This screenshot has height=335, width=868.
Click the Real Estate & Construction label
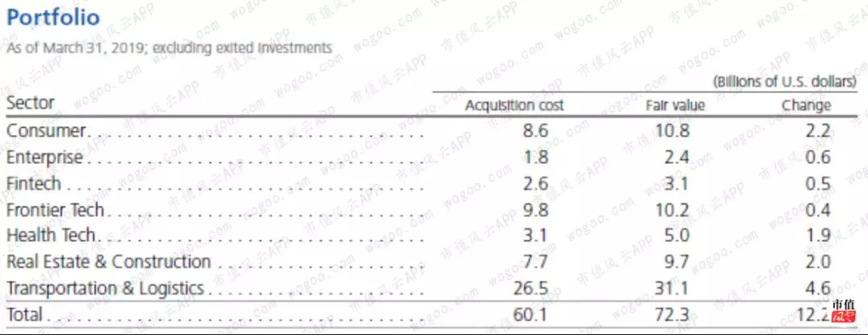[108, 262]
